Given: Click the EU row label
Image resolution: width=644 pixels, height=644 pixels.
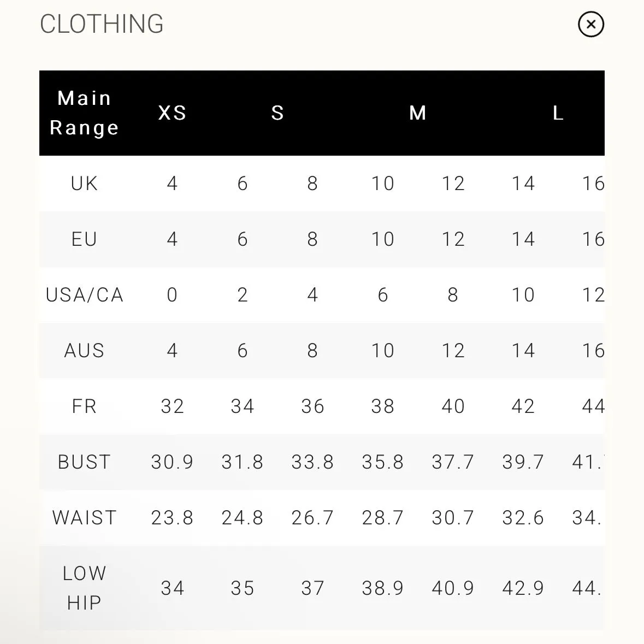Looking at the screenshot, I should tap(84, 239).
